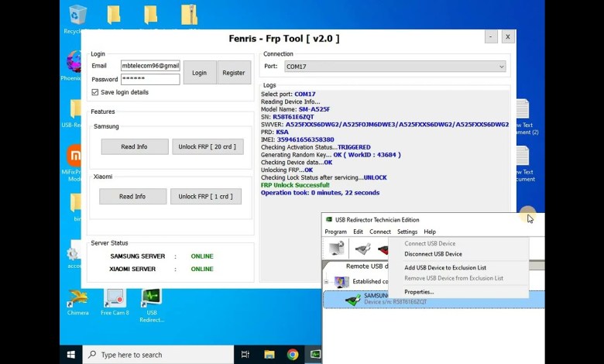Click the PRD value KSA in logs
Image resolution: width=604 pixels, height=364 pixels.
pyautogui.click(x=282, y=132)
